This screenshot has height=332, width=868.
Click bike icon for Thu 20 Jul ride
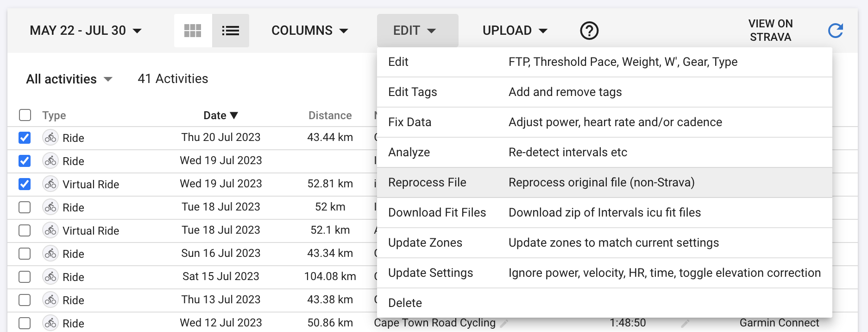tap(50, 138)
